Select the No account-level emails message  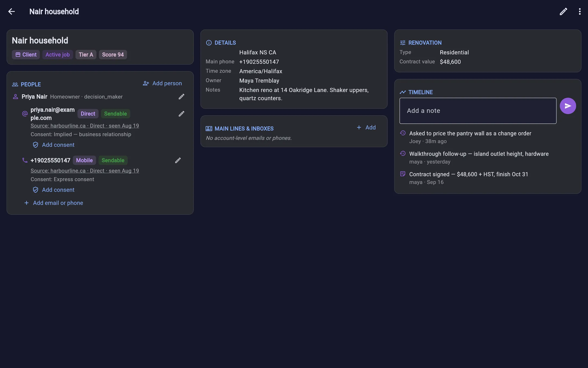(249, 138)
